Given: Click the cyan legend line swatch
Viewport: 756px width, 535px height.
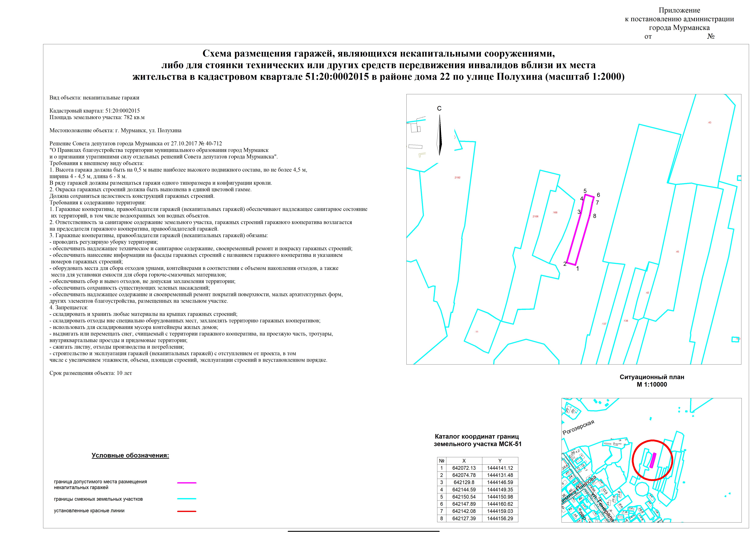Looking at the screenshot, I should click(x=187, y=499).
